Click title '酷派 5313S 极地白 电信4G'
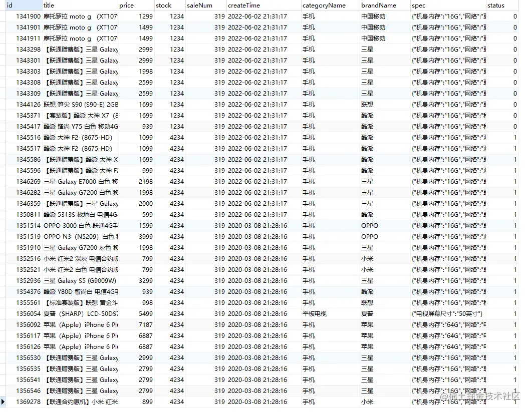The image size is (532, 413). [x=81, y=215]
